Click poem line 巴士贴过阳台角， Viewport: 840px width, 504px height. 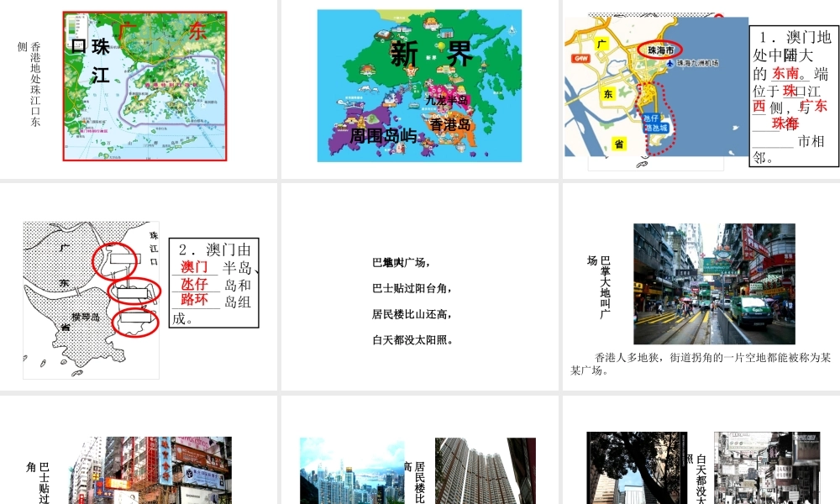(x=412, y=288)
